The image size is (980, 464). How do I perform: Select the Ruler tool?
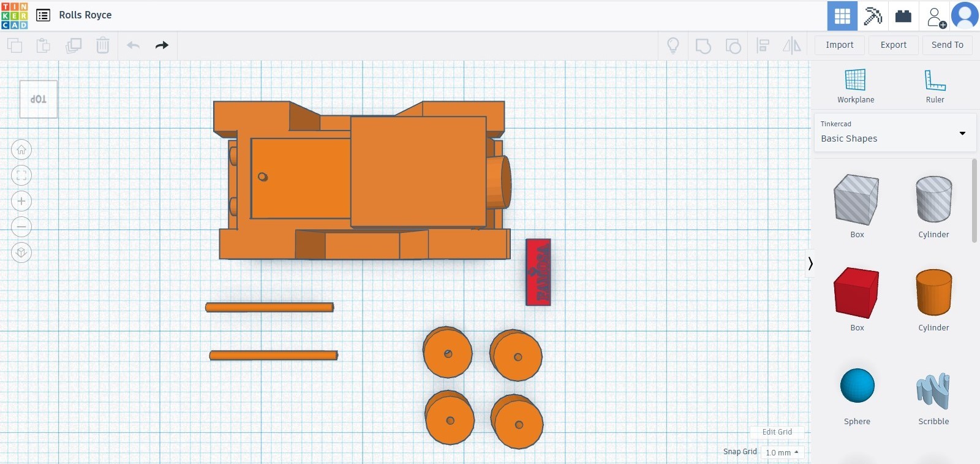click(935, 86)
